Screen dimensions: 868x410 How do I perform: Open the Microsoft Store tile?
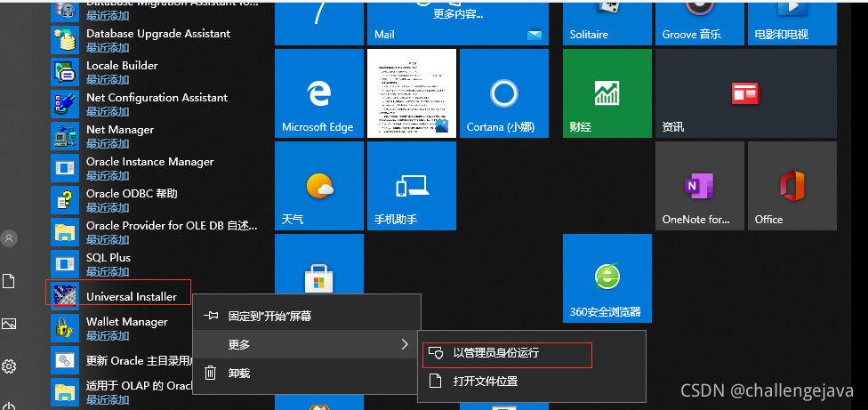319,266
